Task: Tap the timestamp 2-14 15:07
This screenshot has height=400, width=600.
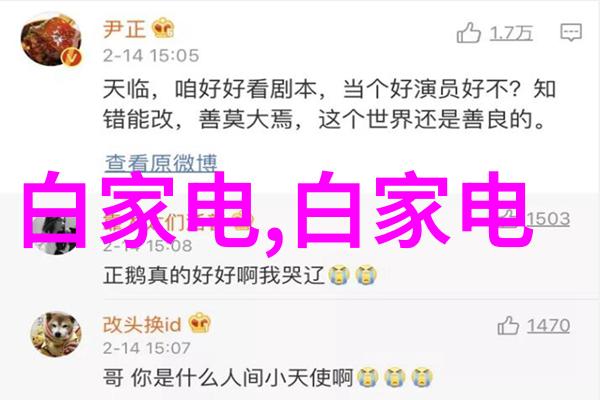Action: tap(147, 348)
